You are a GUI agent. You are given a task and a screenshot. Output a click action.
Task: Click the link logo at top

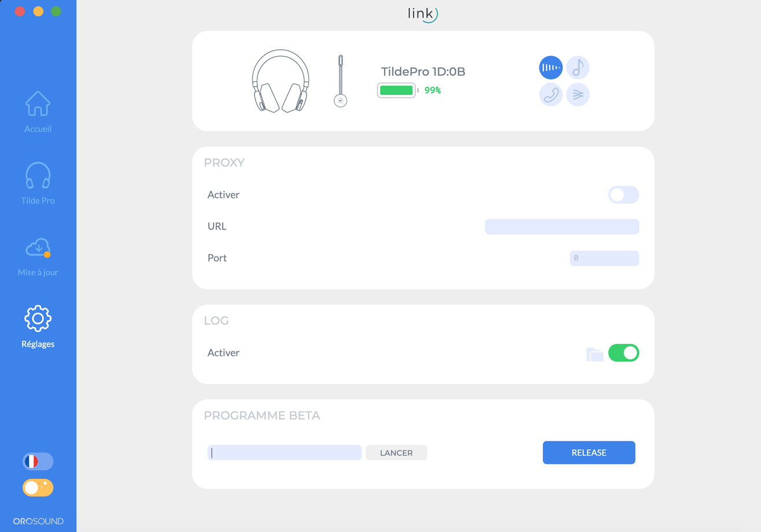423,14
